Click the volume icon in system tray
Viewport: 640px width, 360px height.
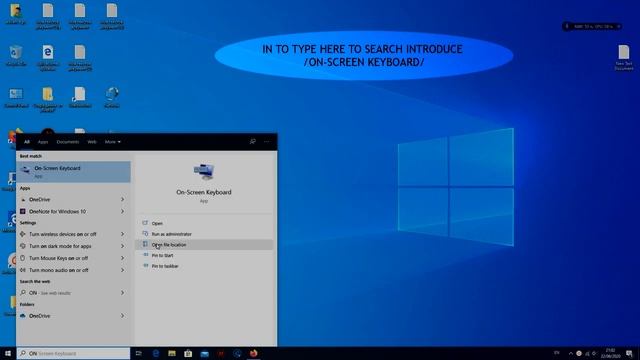point(594,353)
